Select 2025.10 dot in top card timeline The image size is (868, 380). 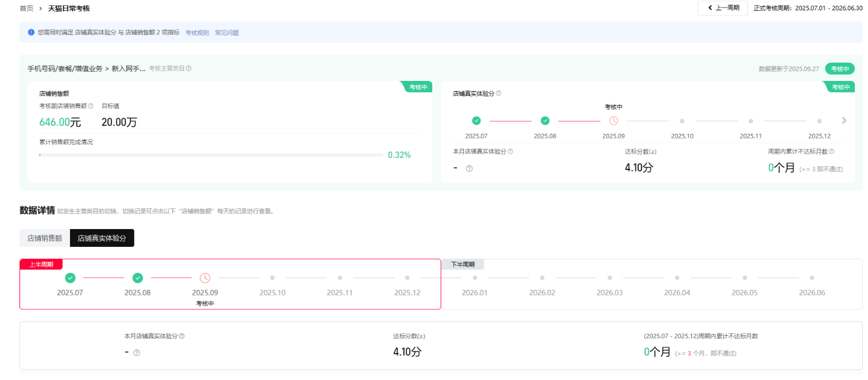pyautogui.click(x=682, y=121)
